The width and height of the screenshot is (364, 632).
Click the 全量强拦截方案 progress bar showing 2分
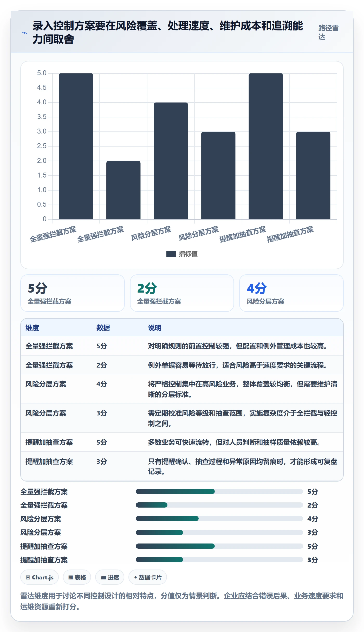[x=219, y=505]
